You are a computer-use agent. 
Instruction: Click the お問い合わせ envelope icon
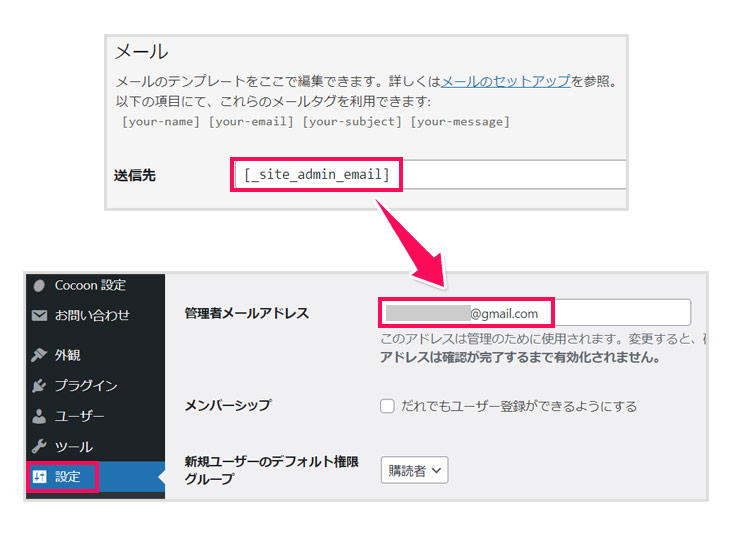pyautogui.click(x=39, y=316)
